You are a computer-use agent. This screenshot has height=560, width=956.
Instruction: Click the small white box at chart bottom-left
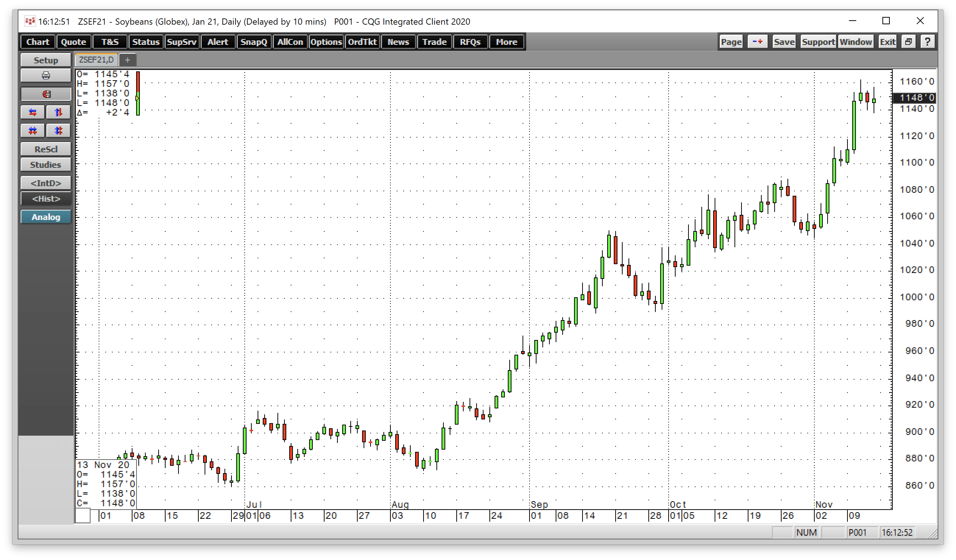click(x=83, y=515)
